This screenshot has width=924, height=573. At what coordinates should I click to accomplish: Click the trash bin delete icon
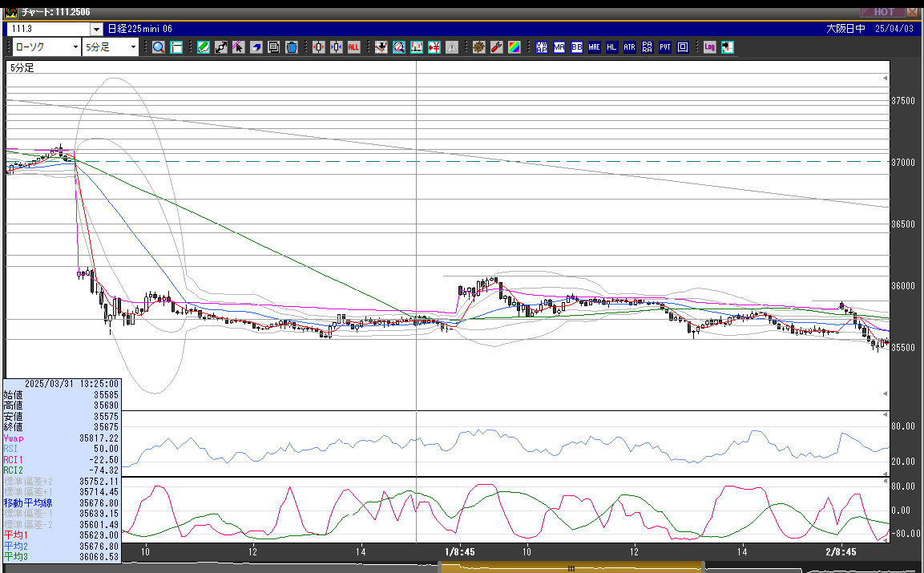pos(292,47)
